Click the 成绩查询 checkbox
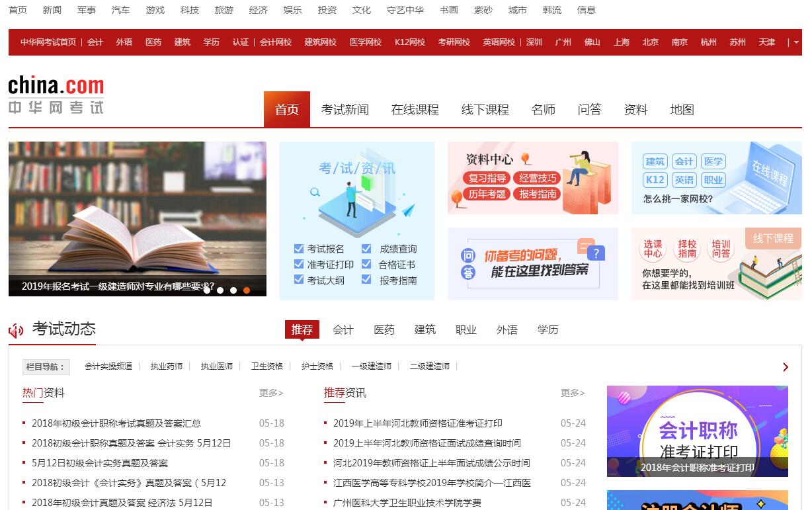This screenshot has width=812, height=510. (366, 249)
